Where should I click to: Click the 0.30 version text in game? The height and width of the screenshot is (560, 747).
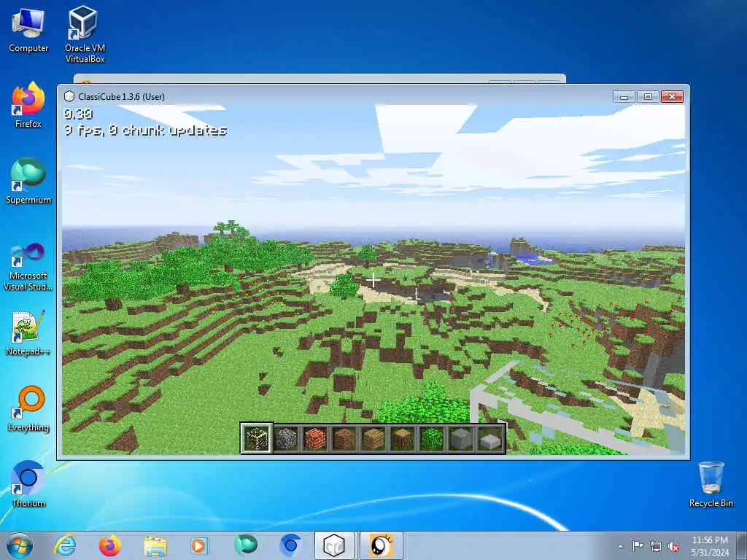[78, 114]
